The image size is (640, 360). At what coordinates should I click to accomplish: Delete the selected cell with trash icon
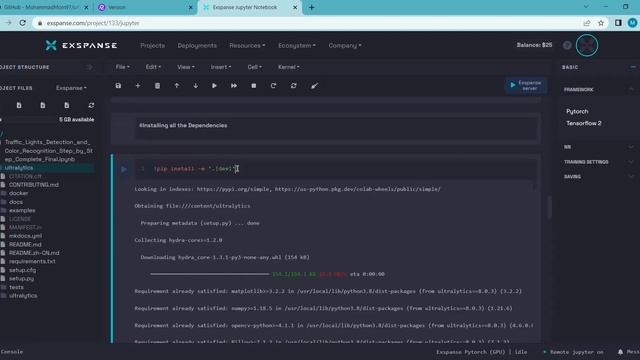tap(157, 86)
